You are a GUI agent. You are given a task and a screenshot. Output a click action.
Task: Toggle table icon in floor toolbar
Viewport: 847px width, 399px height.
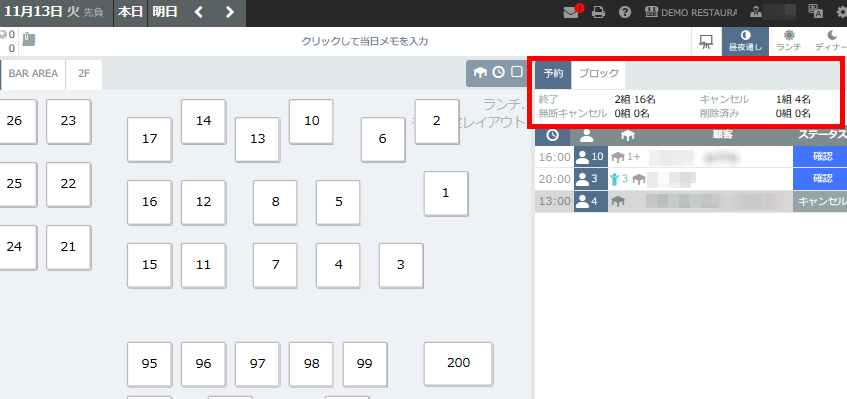coord(480,72)
